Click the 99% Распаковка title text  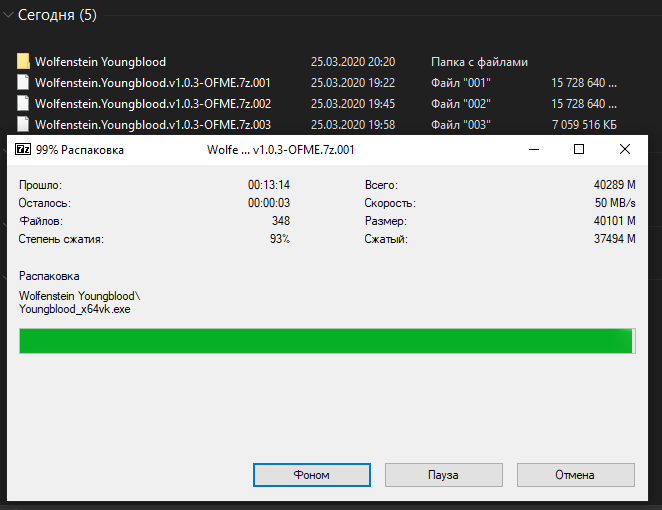click(x=80, y=150)
